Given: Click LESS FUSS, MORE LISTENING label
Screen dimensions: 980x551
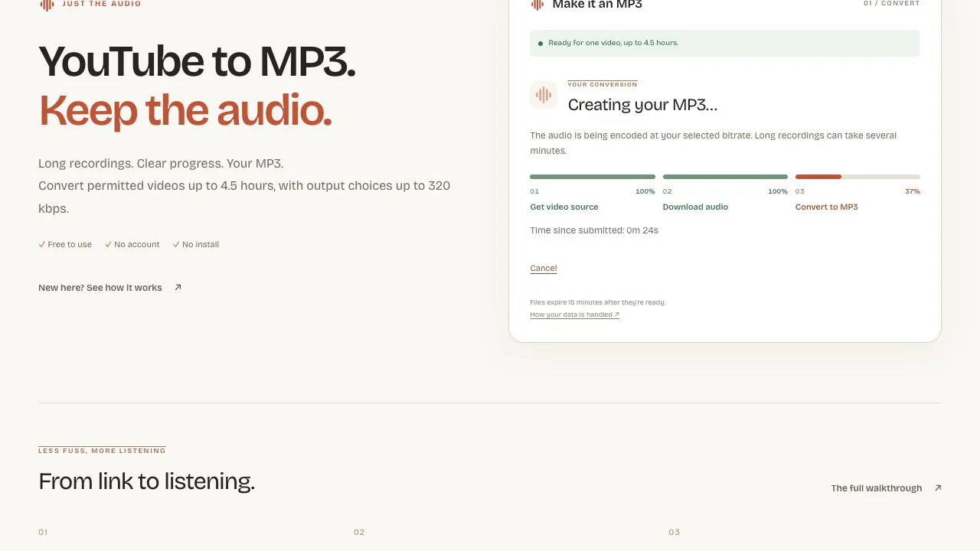Looking at the screenshot, I should coord(102,451).
